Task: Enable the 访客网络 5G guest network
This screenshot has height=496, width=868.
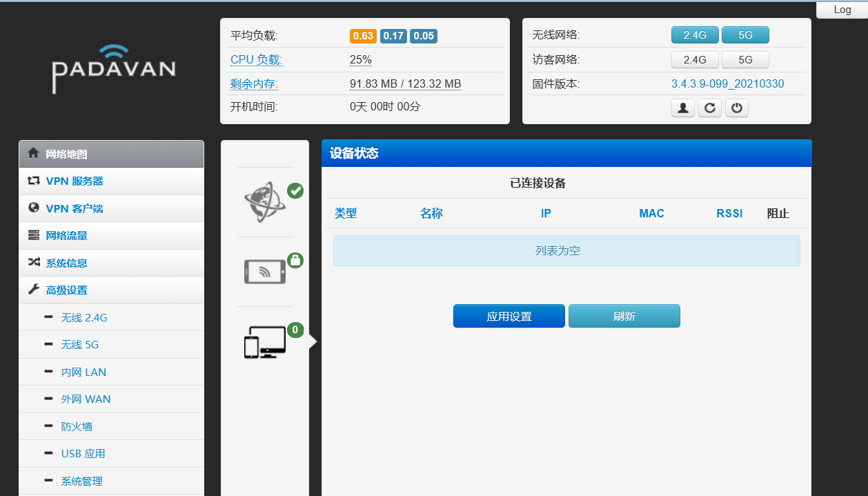Action: tap(745, 60)
